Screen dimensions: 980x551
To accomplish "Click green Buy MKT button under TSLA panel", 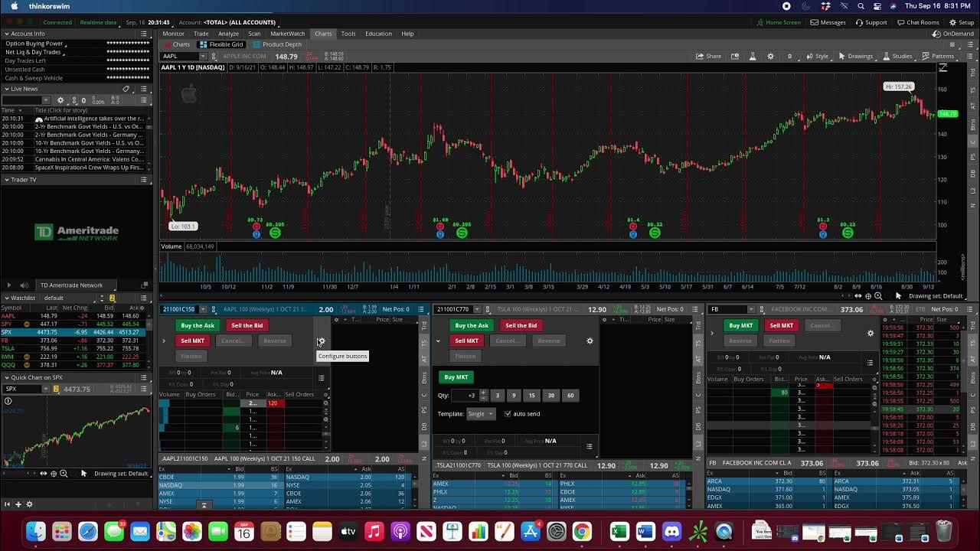I will 456,377.
